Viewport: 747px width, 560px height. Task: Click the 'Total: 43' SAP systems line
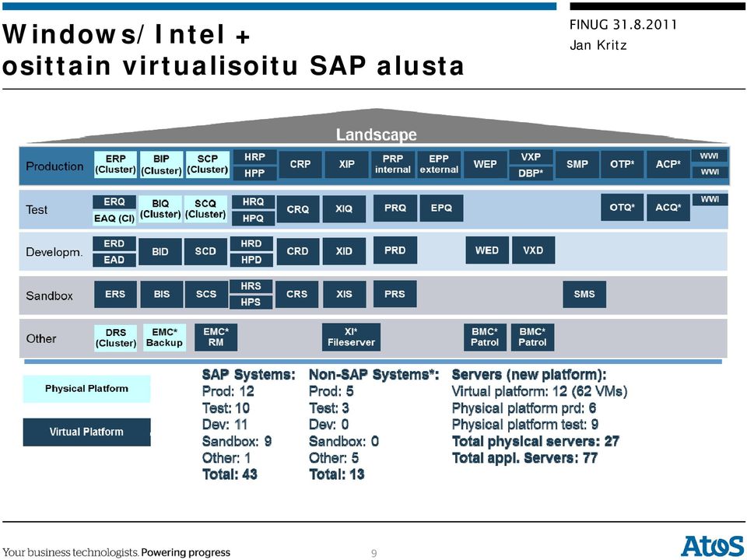pyautogui.click(x=230, y=474)
